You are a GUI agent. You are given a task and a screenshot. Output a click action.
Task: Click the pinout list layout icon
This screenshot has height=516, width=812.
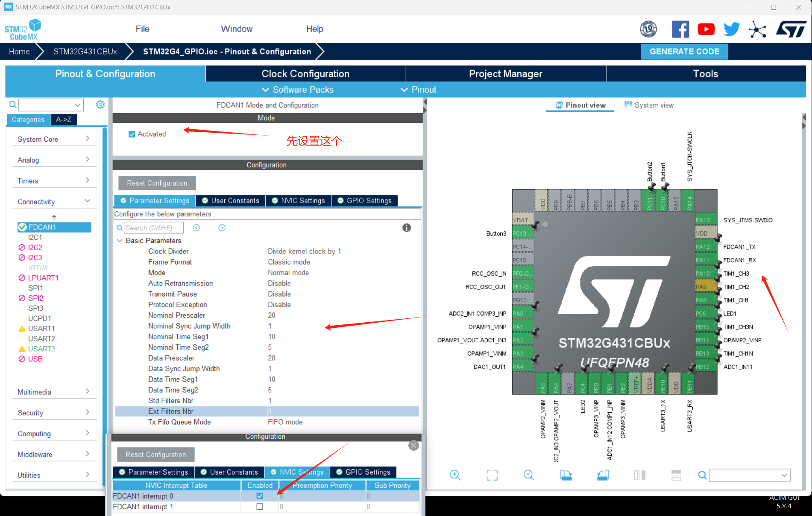click(x=676, y=475)
